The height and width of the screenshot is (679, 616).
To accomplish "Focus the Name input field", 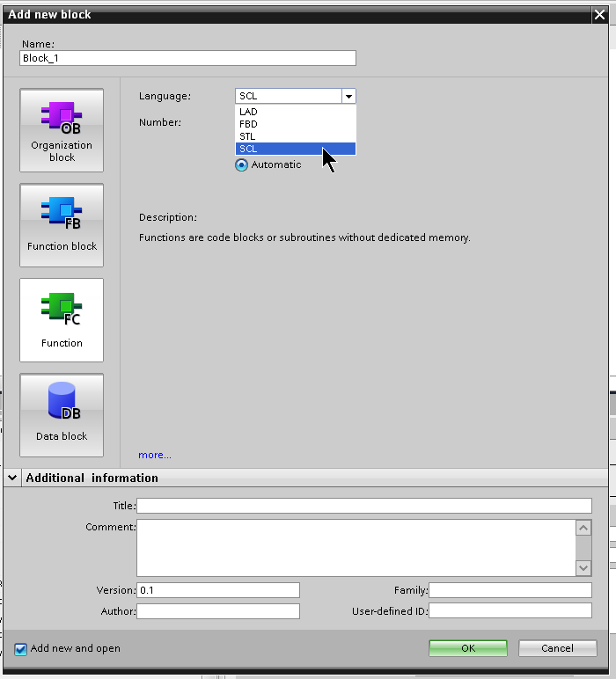I will (x=187, y=58).
